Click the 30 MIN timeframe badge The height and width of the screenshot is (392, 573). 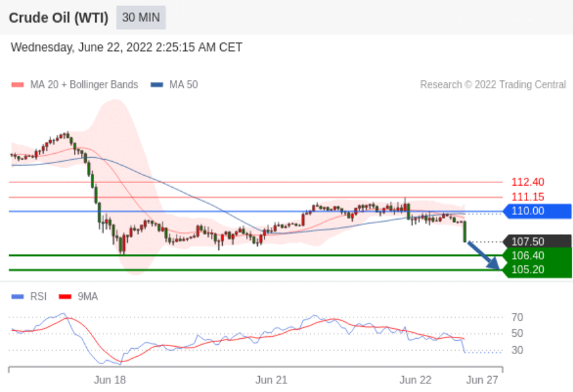[141, 17]
